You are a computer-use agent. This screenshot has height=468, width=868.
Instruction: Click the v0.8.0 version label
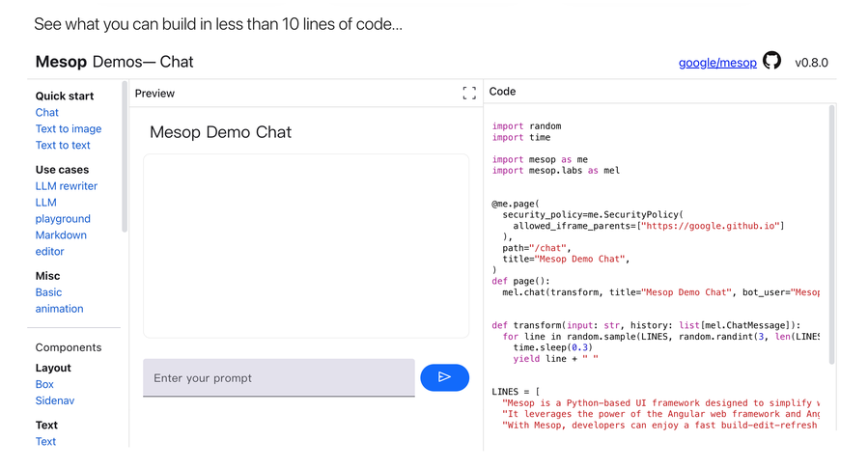[x=812, y=63]
